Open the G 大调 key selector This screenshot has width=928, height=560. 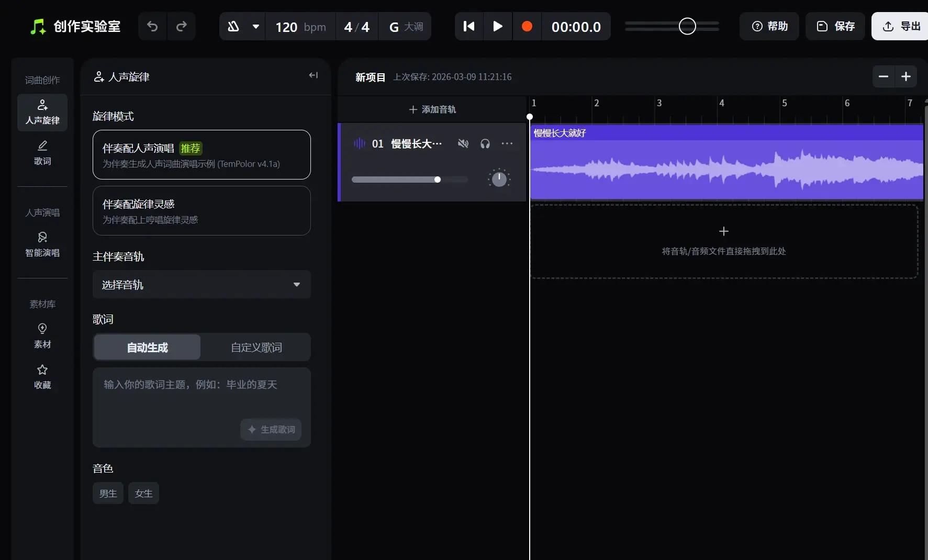(x=406, y=27)
